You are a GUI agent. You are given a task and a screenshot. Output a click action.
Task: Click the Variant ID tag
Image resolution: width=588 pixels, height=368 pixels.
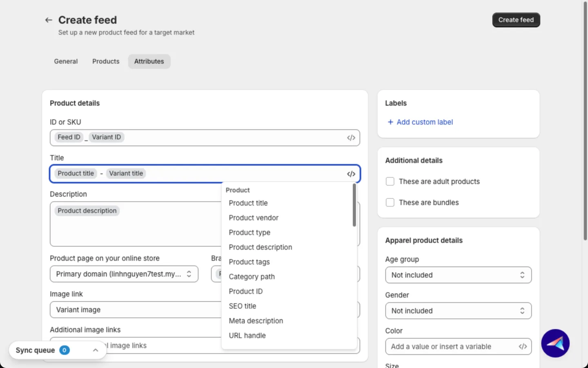click(x=107, y=137)
